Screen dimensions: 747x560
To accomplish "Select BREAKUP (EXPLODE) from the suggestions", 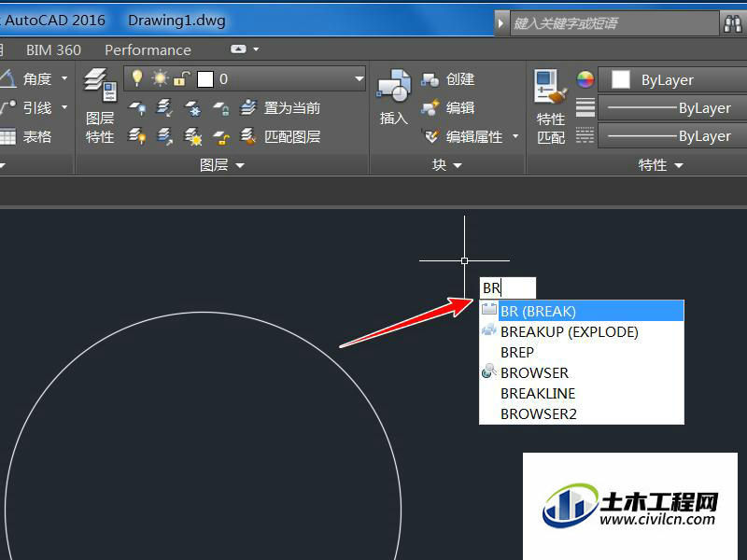I will coord(582,331).
